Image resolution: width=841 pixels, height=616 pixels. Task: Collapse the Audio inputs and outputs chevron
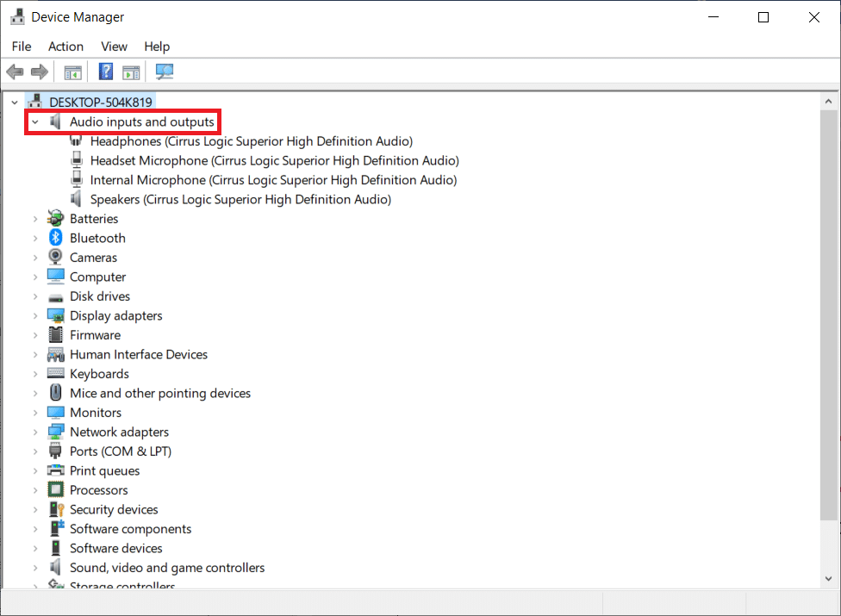point(34,121)
